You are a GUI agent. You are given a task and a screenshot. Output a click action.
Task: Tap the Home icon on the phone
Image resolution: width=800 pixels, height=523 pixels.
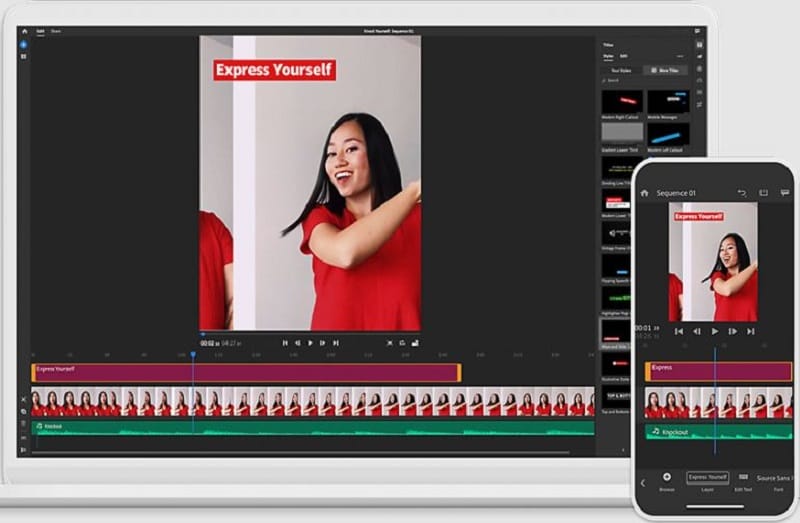click(644, 193)
